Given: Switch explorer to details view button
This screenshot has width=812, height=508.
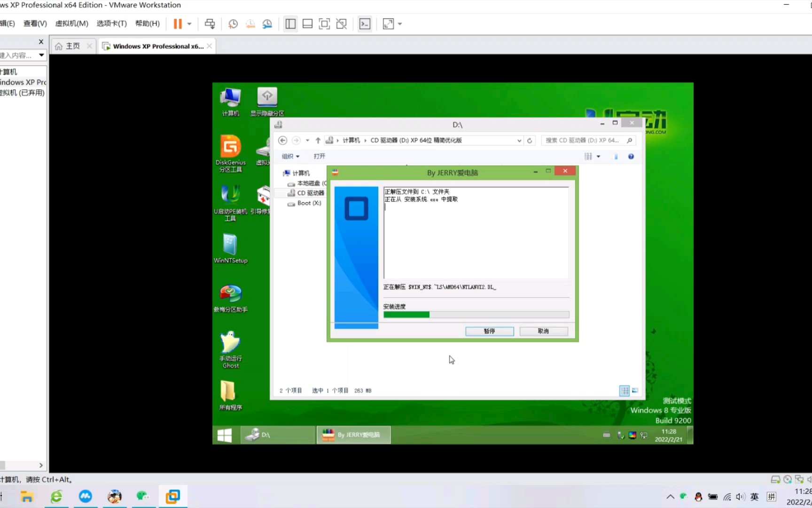Looking at the screenshot, I should coord(624,390).
